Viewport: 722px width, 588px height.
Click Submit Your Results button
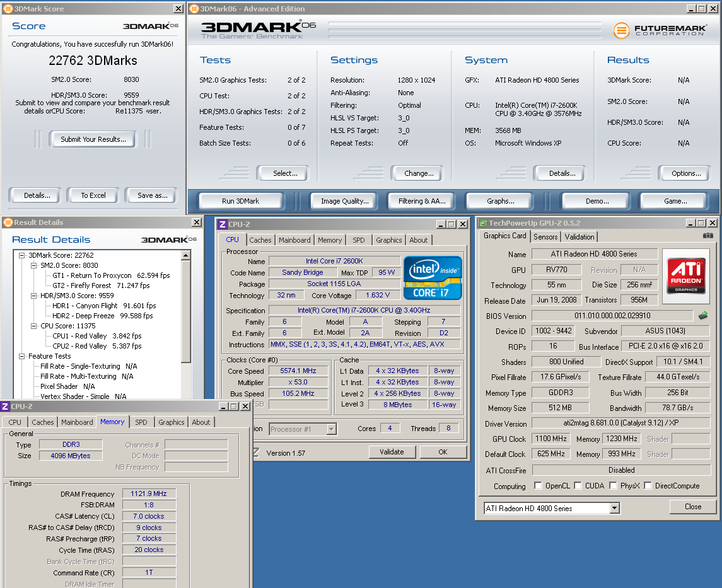click(93, 139)
